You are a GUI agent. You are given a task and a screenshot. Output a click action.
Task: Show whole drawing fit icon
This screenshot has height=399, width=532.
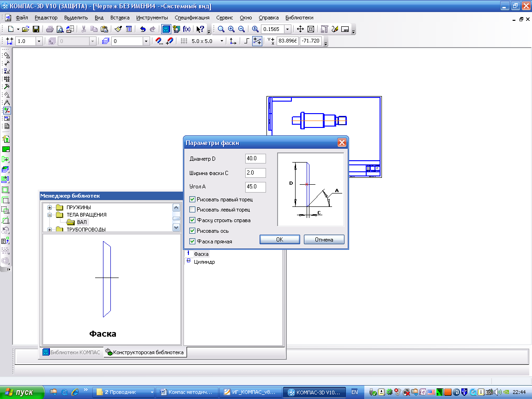(310, 29)
